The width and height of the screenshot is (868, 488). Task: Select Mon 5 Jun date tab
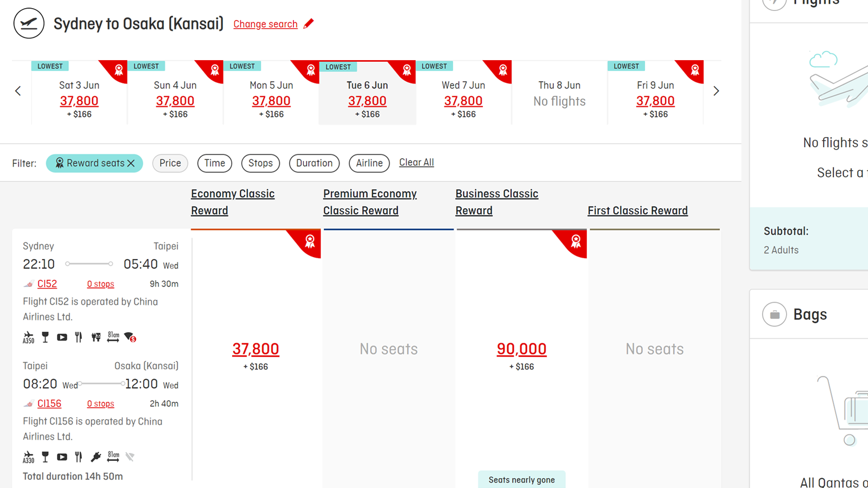tap(271, 93)
